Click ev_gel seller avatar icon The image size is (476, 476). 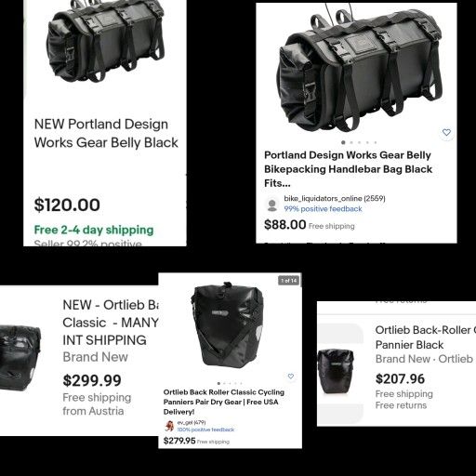169,426
